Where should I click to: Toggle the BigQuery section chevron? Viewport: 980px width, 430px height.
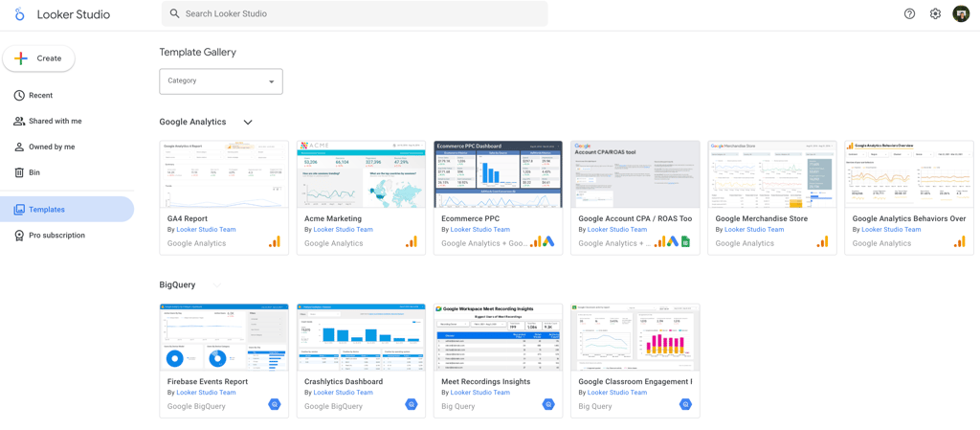pyautogui.click(x=217, y=285)
